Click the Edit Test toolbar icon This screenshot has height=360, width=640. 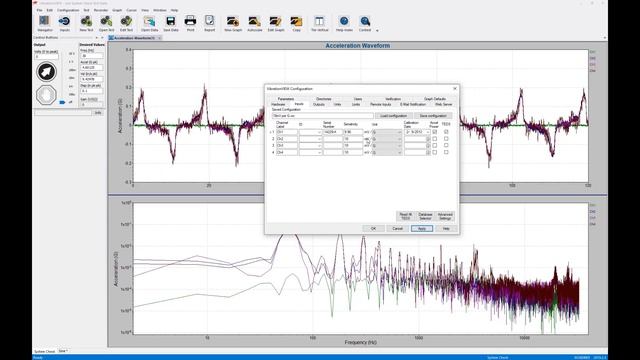[126, 24]
